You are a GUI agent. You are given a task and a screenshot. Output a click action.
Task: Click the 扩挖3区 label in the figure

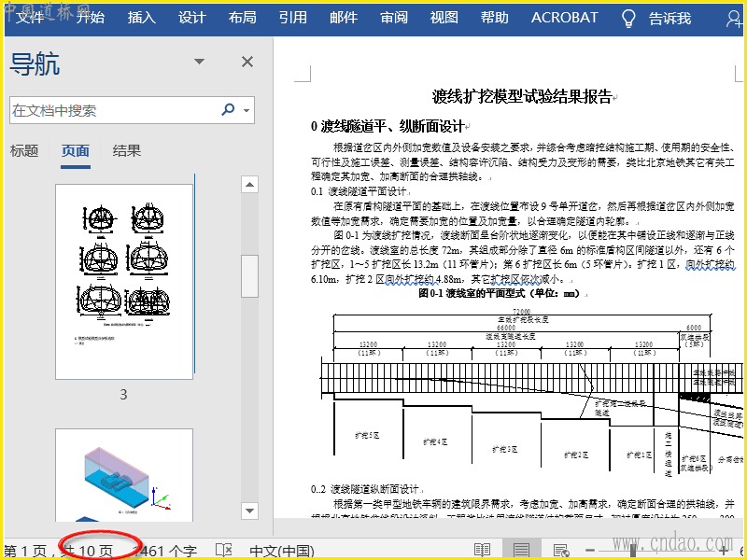click(505, 449)
